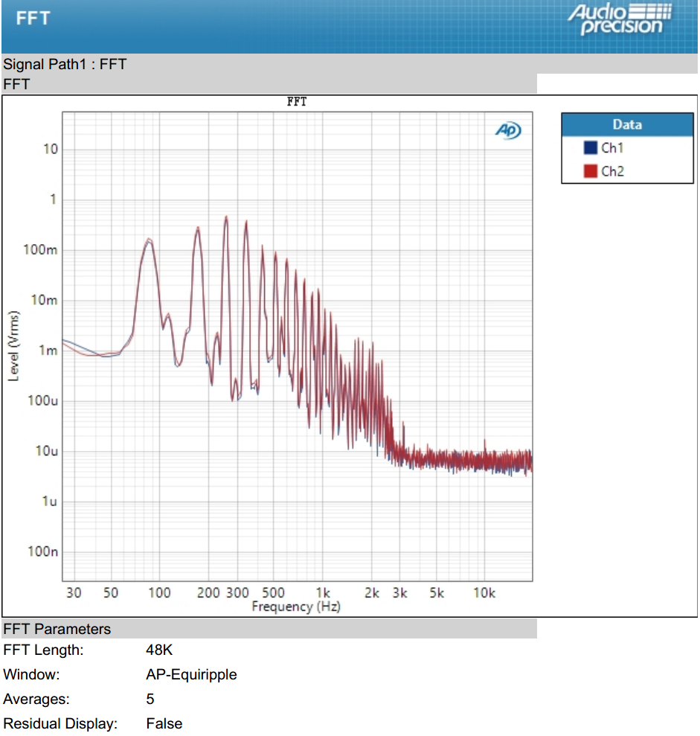This screenshot has height=736, width=700.
Task: Click the Ch2 legend label
Action: coord(613,171)
